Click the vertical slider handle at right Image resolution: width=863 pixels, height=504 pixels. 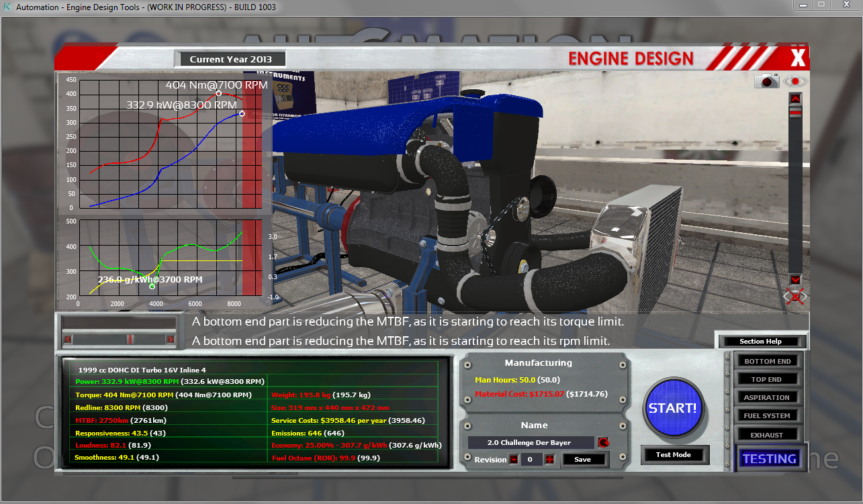coord(795,113)
